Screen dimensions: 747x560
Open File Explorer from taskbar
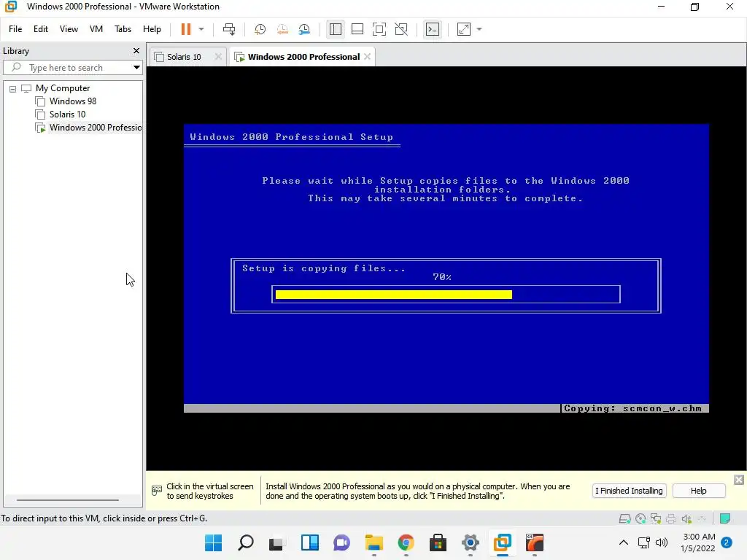click(x=374, y=542)
